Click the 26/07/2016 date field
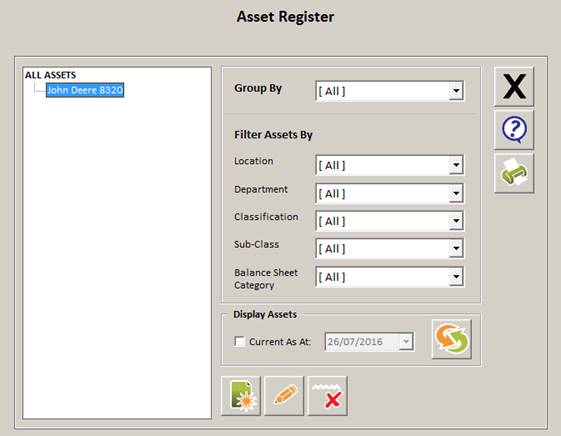Screen dimensions: 561x436 [x=362, y=342]
